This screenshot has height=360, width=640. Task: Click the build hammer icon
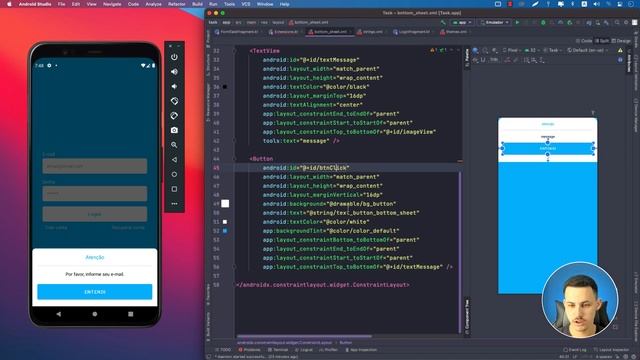443,22
